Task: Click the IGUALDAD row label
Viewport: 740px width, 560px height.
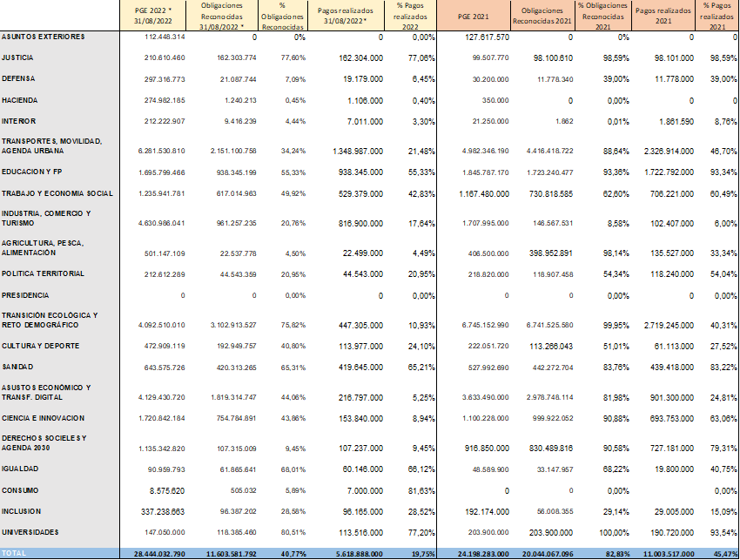Action: click(x=19, y=469)
